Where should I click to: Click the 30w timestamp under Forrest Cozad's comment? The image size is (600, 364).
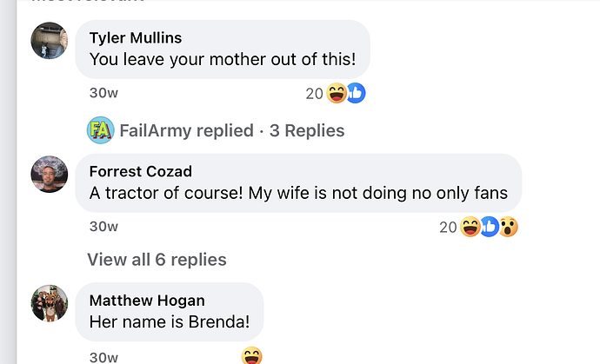[x=103, y=227]
